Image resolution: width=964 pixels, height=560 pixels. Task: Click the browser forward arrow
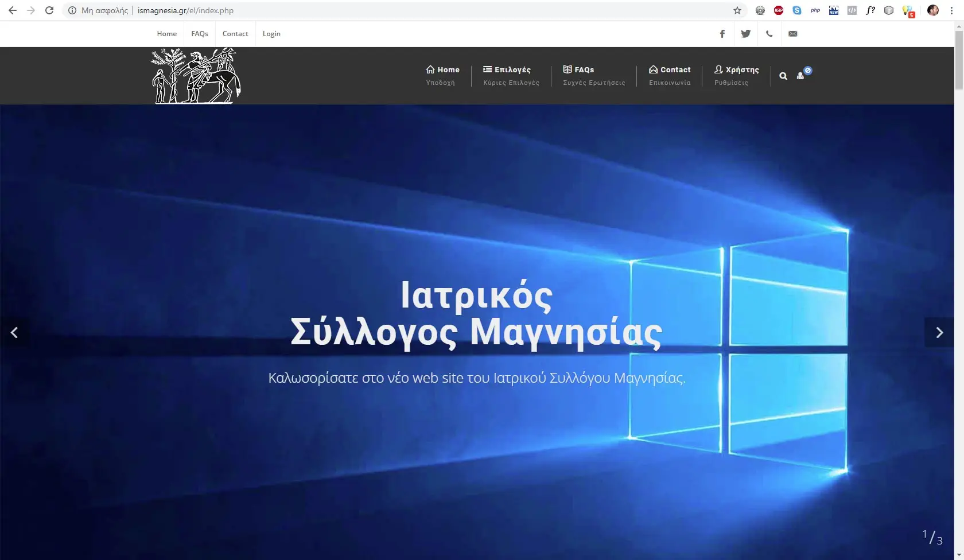(x=31, y=10)
